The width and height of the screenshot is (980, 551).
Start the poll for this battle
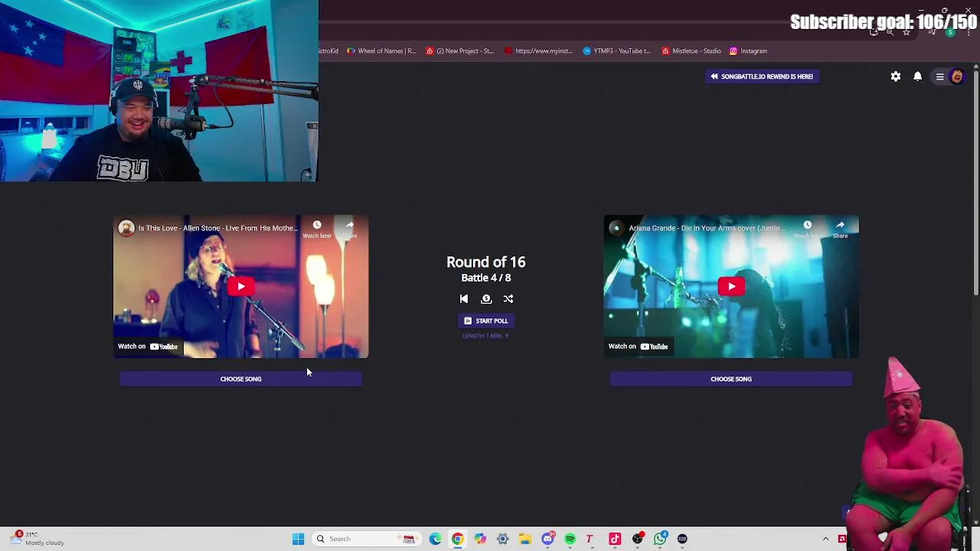click(486, 321)
